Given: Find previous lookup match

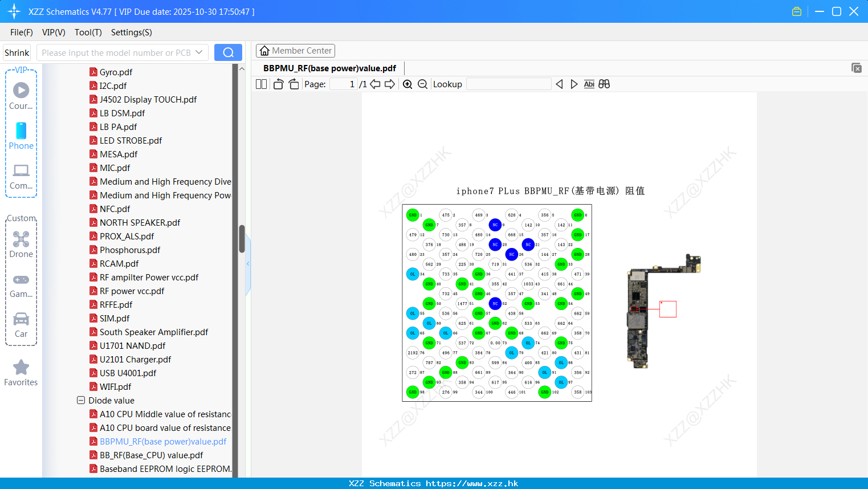Looking at the screenshot, I should click(559, 84).
